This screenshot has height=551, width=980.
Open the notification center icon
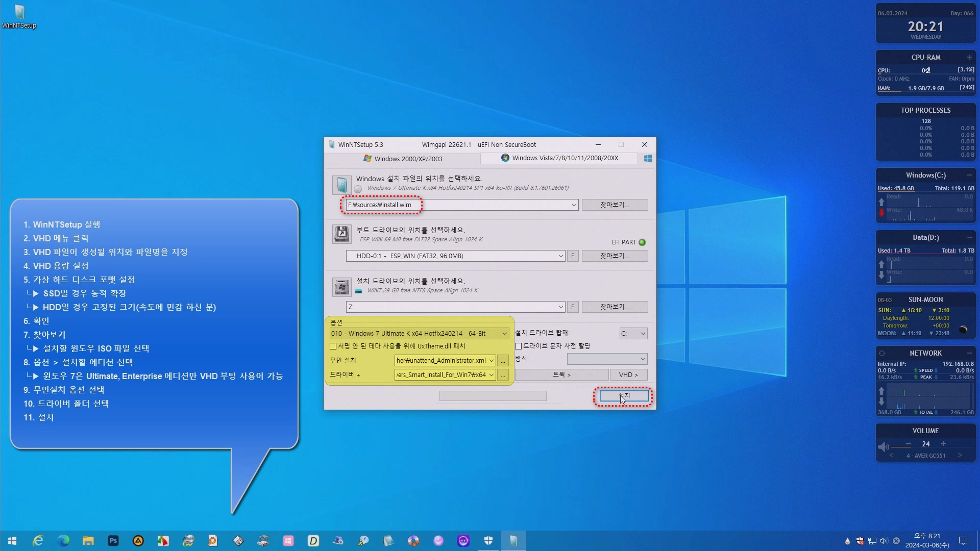pyautogui.click(x=963, y=541)
